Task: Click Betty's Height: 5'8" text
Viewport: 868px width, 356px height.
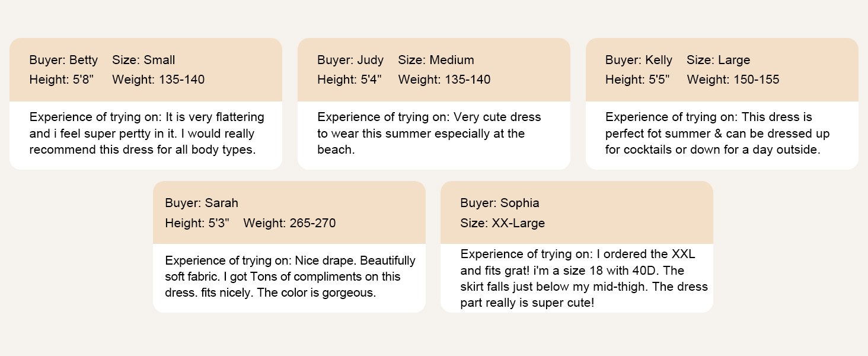Action: [62, 80]
